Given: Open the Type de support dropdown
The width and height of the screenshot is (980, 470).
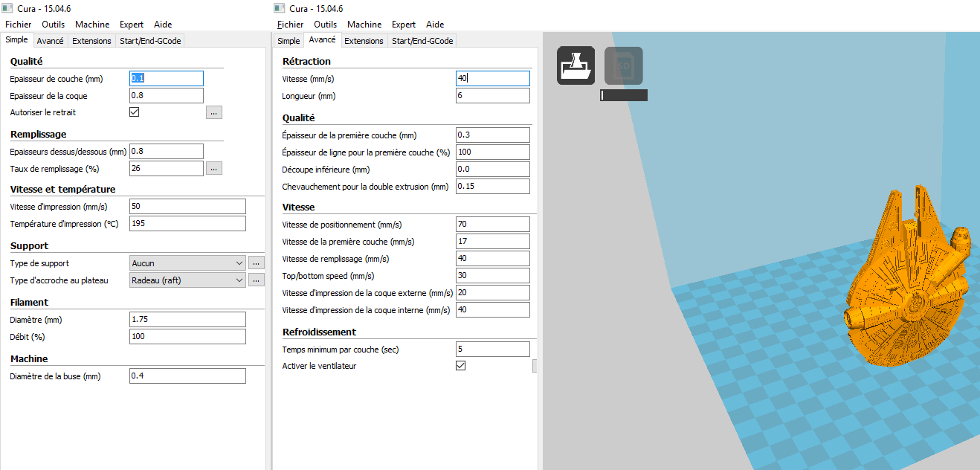Looking at the screenshot, I should (x=187, y=263).
